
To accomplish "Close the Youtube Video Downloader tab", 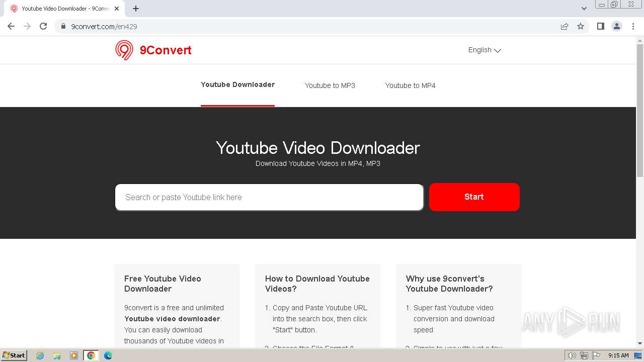I will [x=117, y=9].
